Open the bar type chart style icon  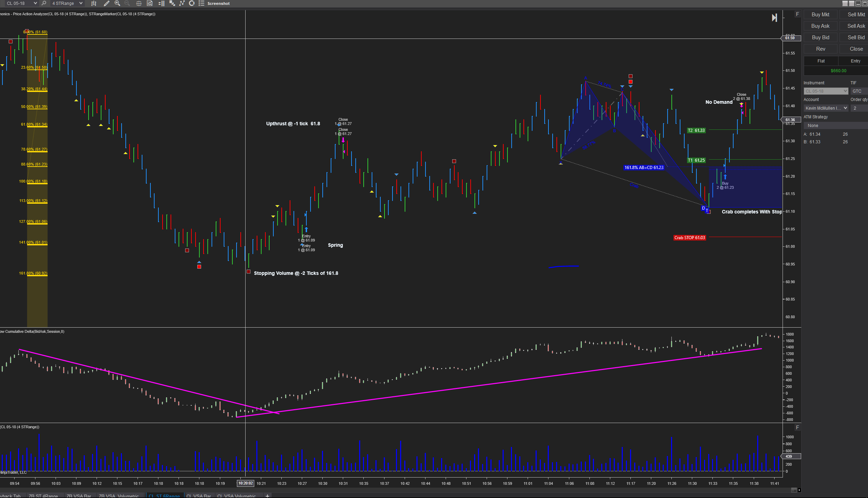click(93, 3)
